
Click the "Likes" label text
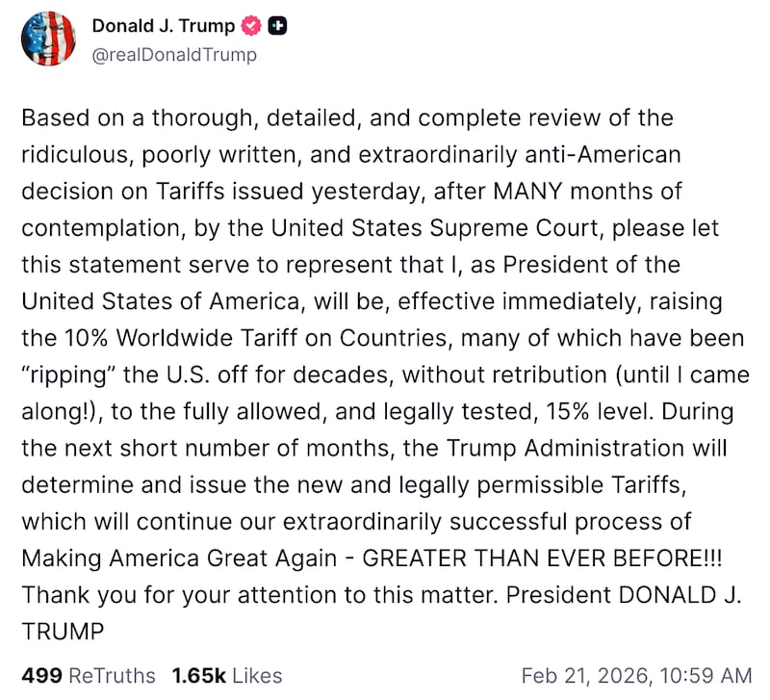tap(257, 676)
